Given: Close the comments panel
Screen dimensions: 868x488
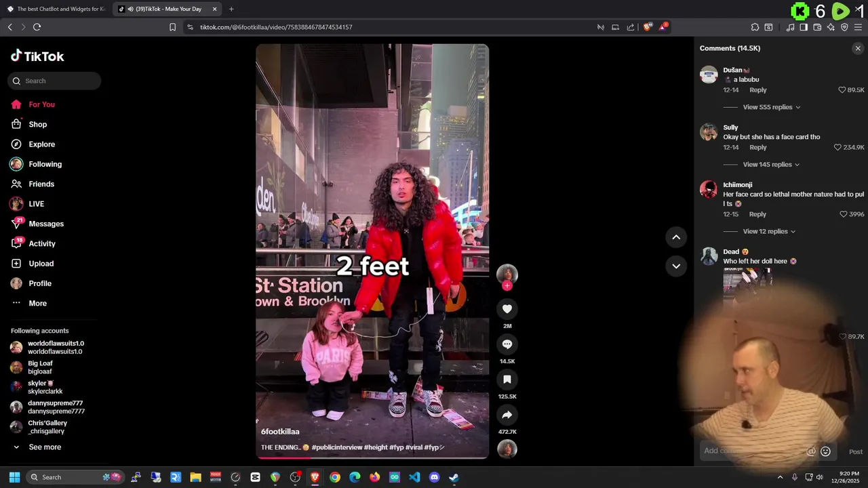Looking at the screenshot, I should click(x=858, y=48).
